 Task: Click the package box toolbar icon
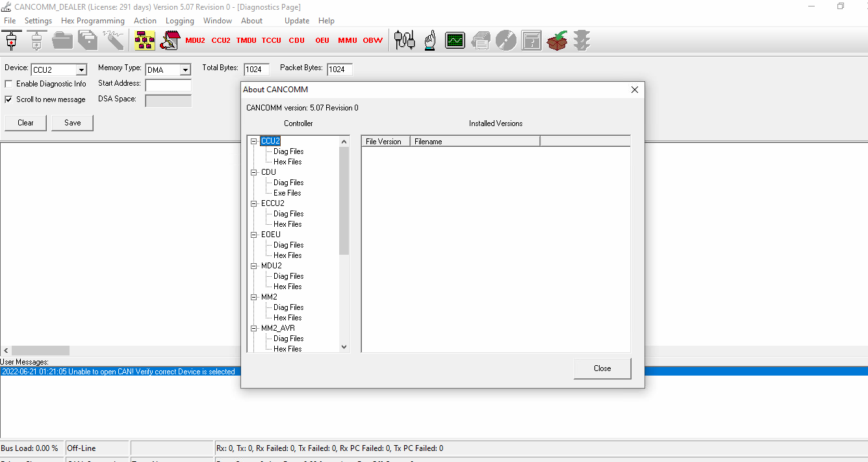click(x=557, y=40)
